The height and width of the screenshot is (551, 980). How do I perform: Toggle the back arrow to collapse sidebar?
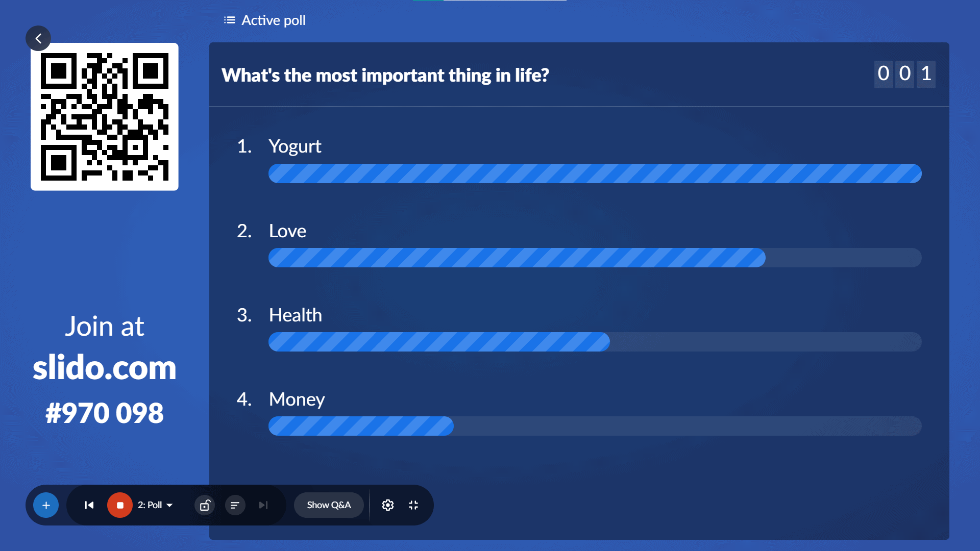coord(38,38)
